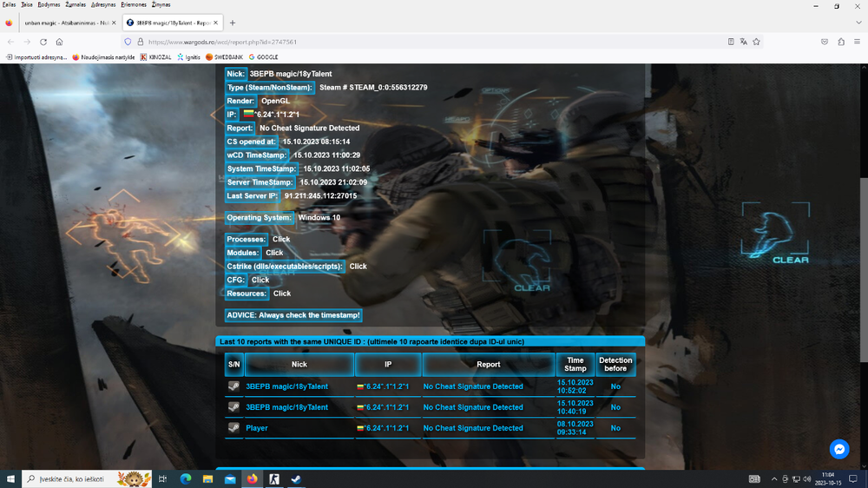Show hidden system tray icons
The width and height of the screenshot is (868, 488).
point(774,479)
